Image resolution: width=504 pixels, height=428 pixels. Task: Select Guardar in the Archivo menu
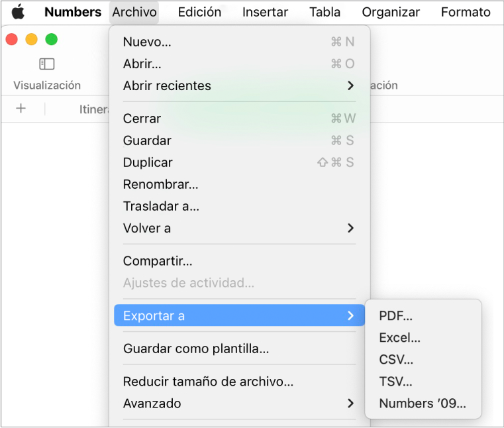point(240,140)
